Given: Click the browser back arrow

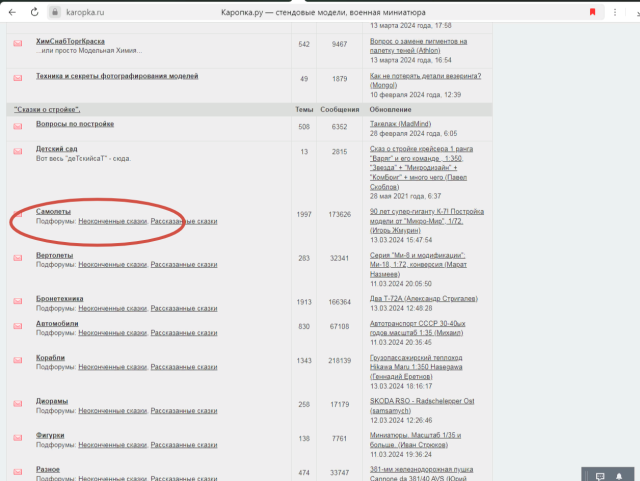Looking at the screenshot, I should coord(12,12).
